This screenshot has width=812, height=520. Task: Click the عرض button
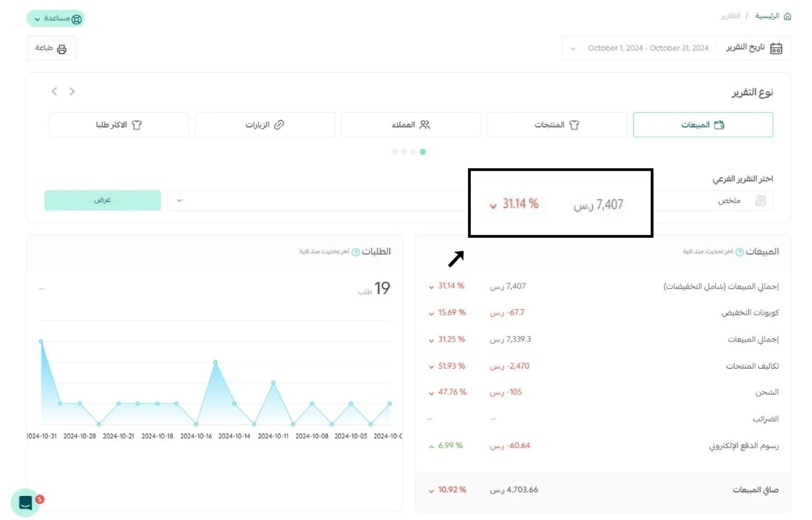pos(103,200)
